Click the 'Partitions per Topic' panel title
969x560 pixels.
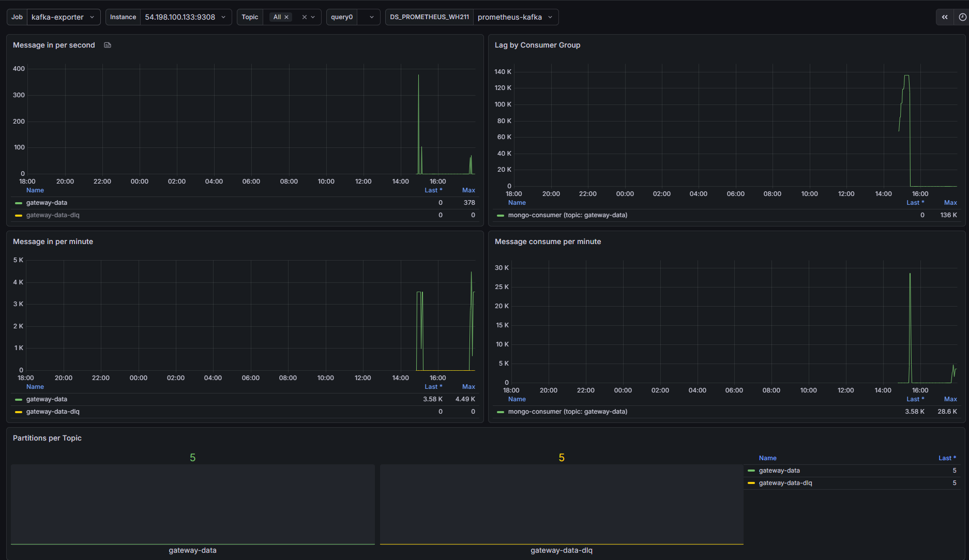pyautogui.click(x=47, y=438)
